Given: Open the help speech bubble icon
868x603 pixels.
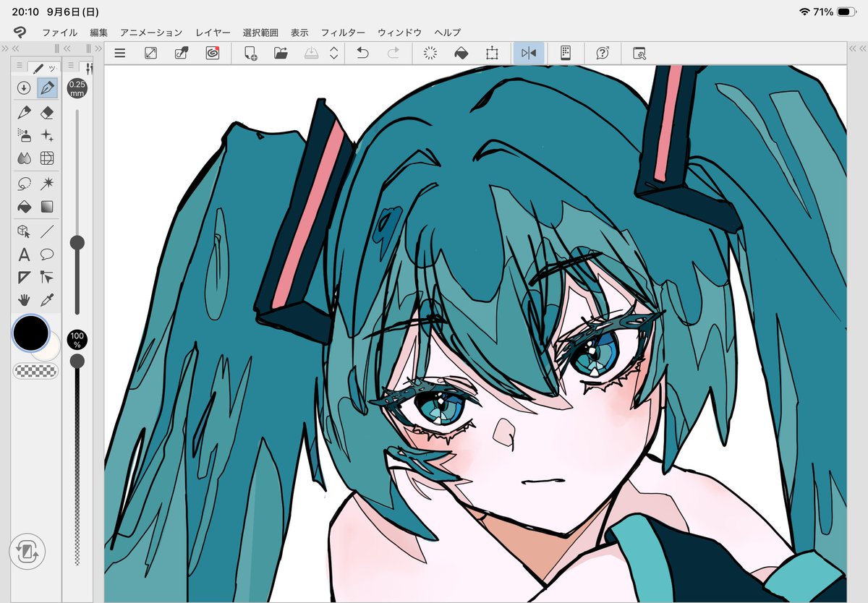Looking at the screenshot, I should [x=602, y=53].
